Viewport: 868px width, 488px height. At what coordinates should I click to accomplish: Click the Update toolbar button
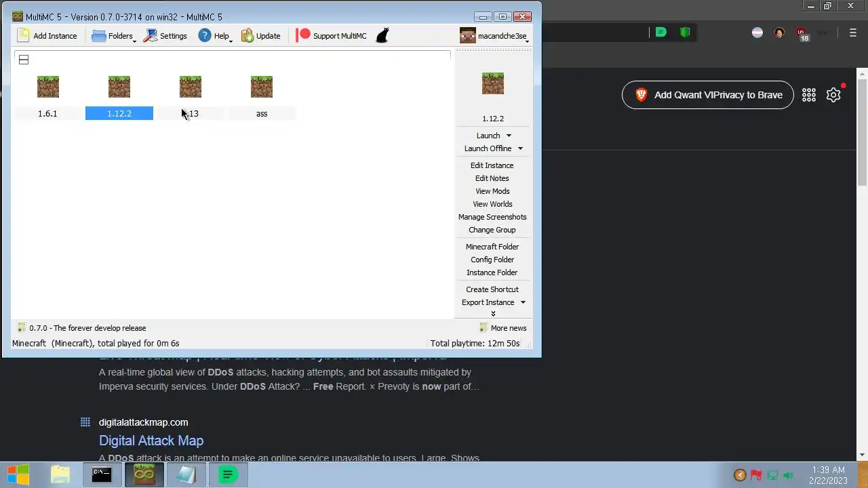260,36
